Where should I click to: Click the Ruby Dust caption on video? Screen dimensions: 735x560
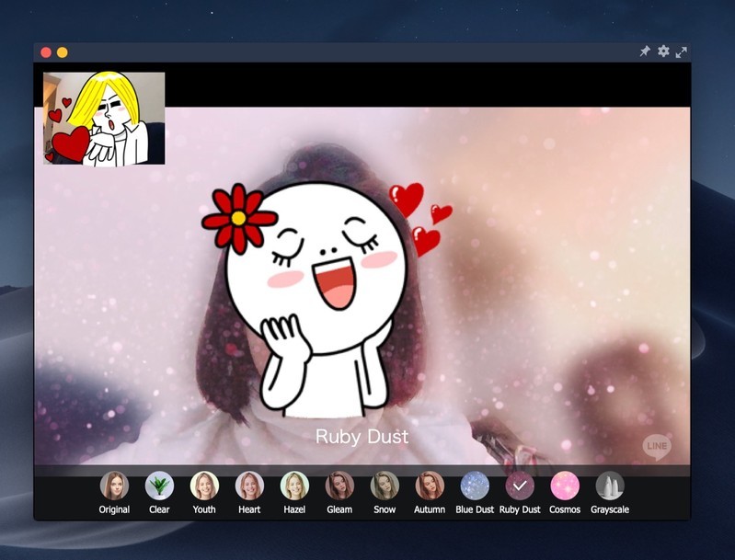pyautogui.click(x=362, y=436)
